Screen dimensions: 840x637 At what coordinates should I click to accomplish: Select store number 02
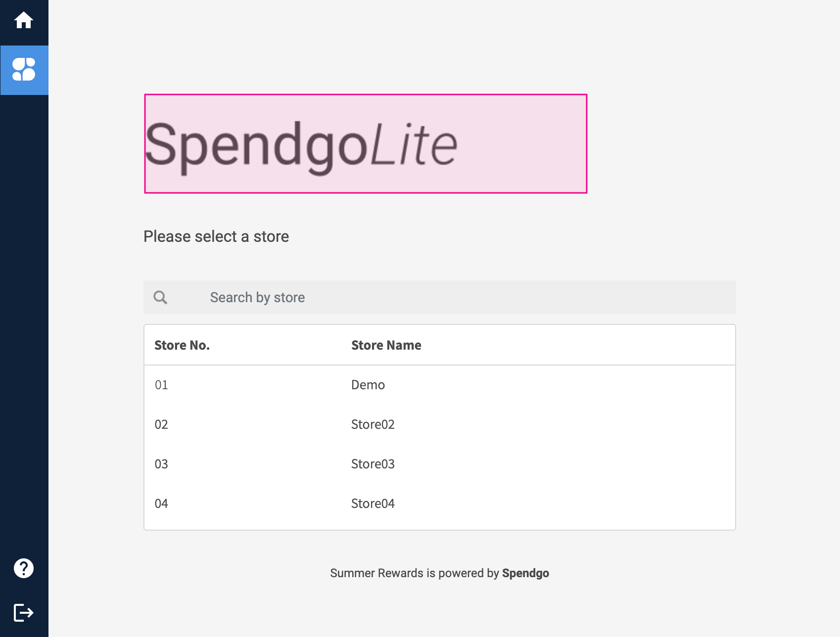click(x=161, y=424)
